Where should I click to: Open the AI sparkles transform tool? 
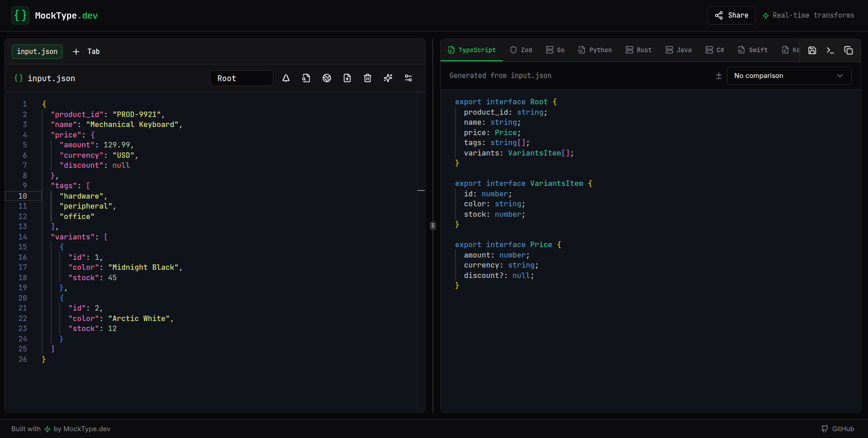388,78
